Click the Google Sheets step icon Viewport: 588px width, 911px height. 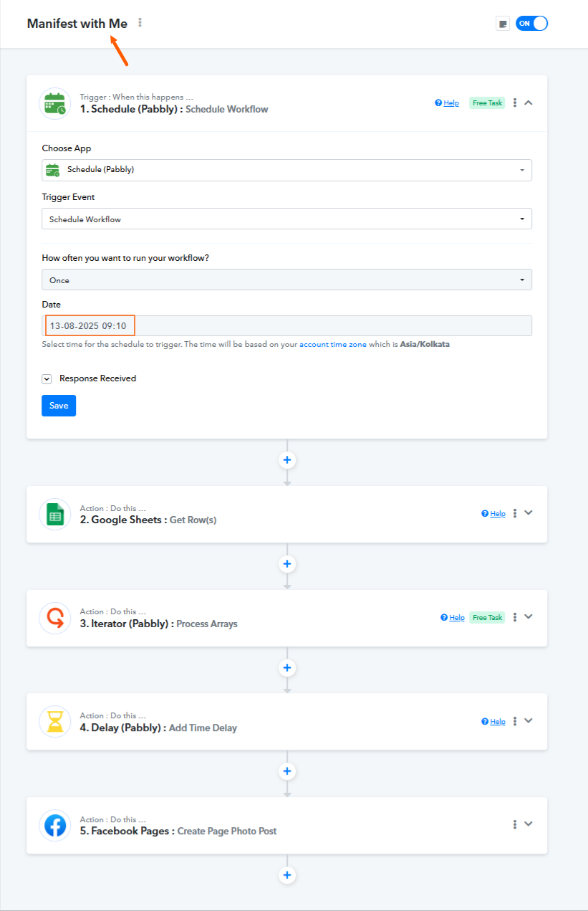[x=55, y=514]
